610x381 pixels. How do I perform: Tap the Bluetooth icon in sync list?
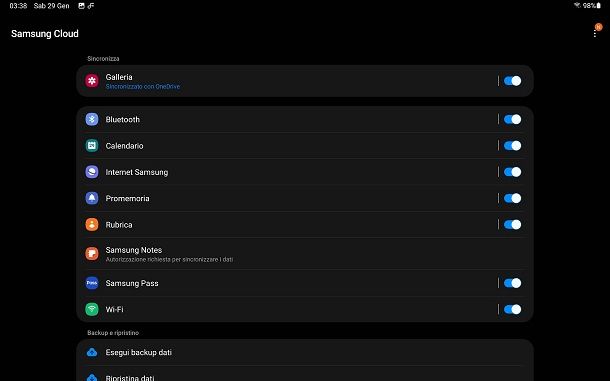click(92, 119)
